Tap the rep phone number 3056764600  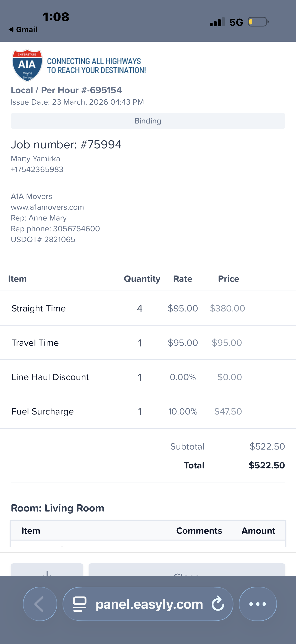pos(76,229)
